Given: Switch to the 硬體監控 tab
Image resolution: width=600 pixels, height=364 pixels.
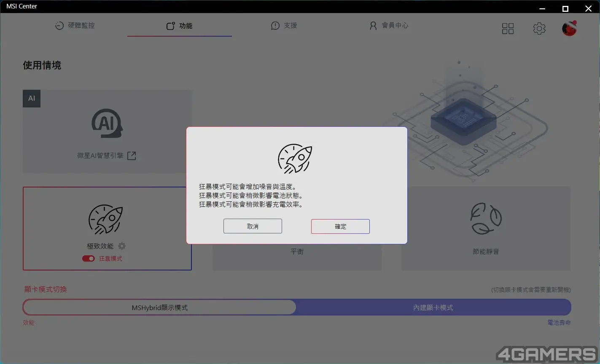Looking at the screenshot, I should (75, 25).
